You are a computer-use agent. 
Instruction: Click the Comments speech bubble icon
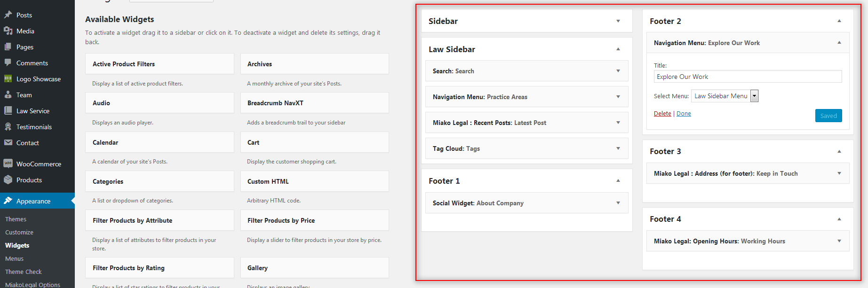[8, 62]
